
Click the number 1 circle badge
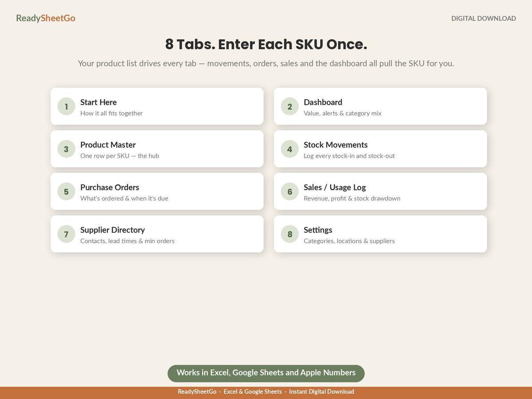66,106
